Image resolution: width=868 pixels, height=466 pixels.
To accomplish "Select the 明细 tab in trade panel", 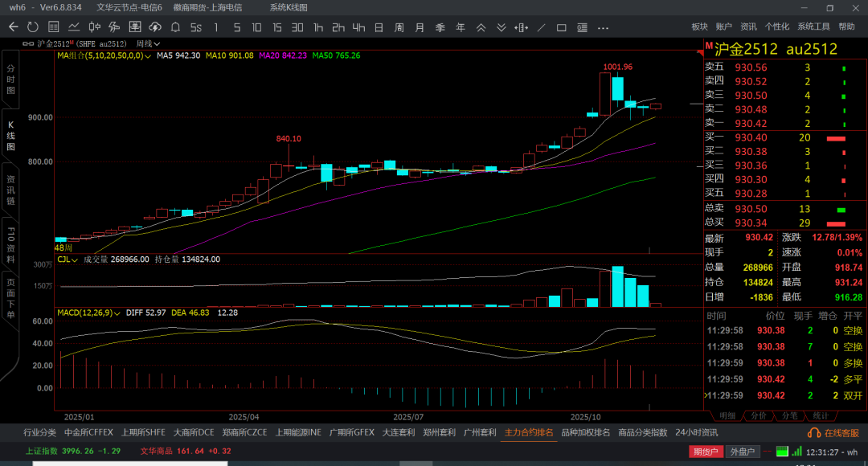I will [x=727, y=415].
